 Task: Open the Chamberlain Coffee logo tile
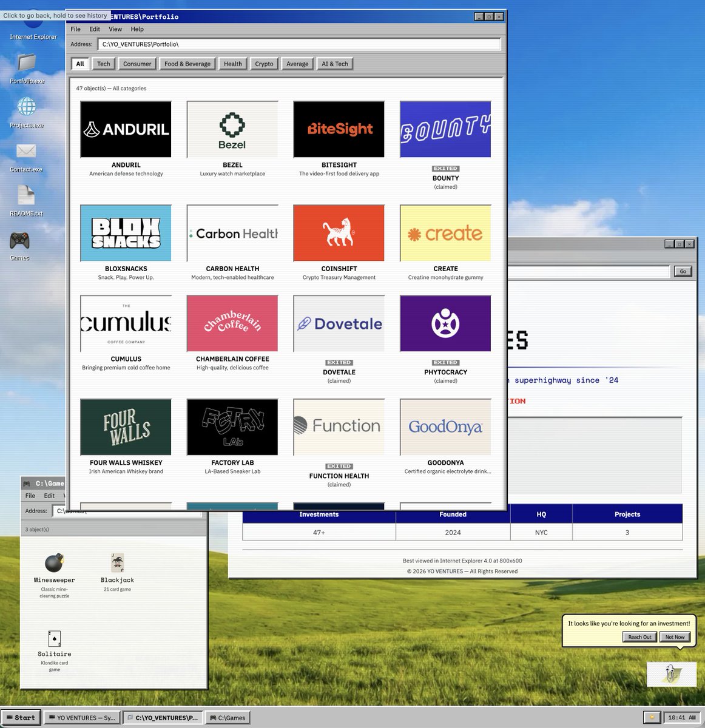tap(232, 323)
